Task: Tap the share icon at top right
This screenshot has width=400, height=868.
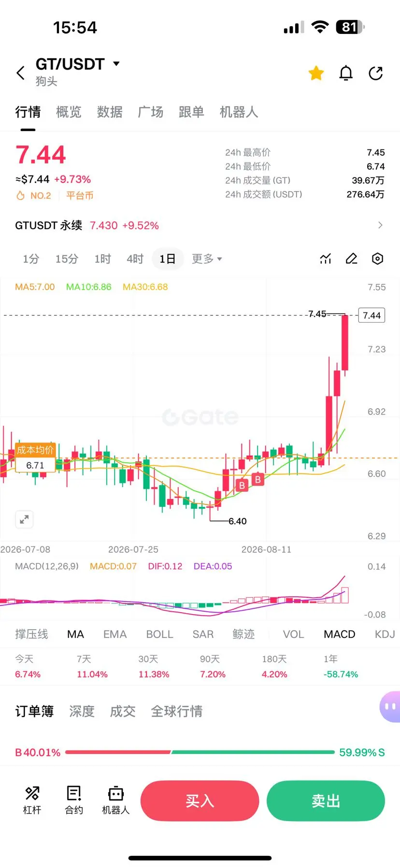Action: (x=376, y=73)
